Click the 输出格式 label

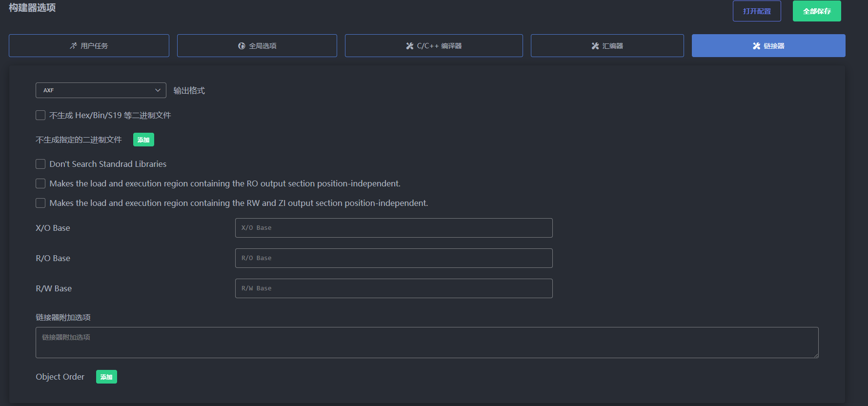point(189,90)
